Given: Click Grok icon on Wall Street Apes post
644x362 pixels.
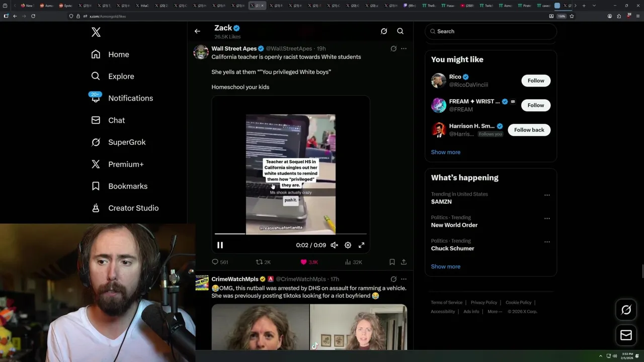Looking at the screenshot, I should [393, 49].
